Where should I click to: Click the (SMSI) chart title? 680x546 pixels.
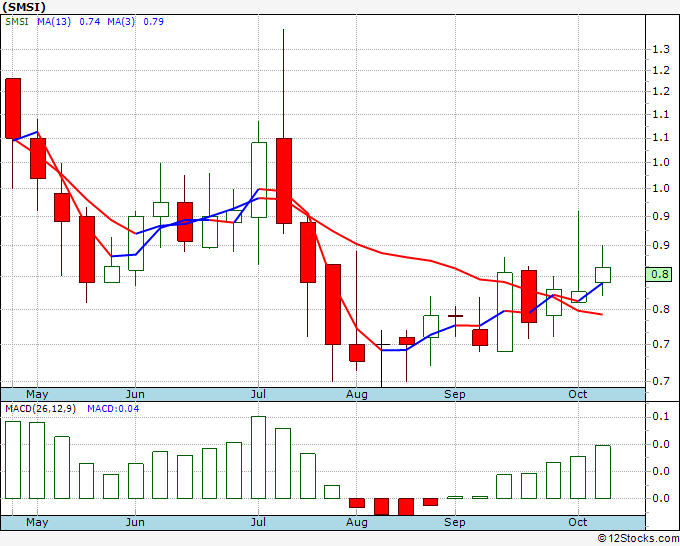click(x=24, y=7)
